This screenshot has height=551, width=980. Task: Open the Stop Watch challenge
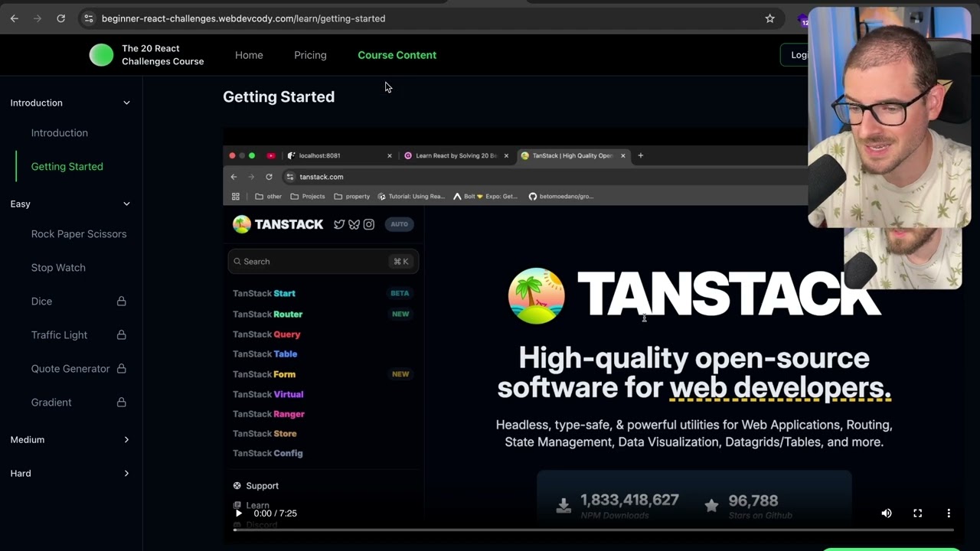coord(58,268)
